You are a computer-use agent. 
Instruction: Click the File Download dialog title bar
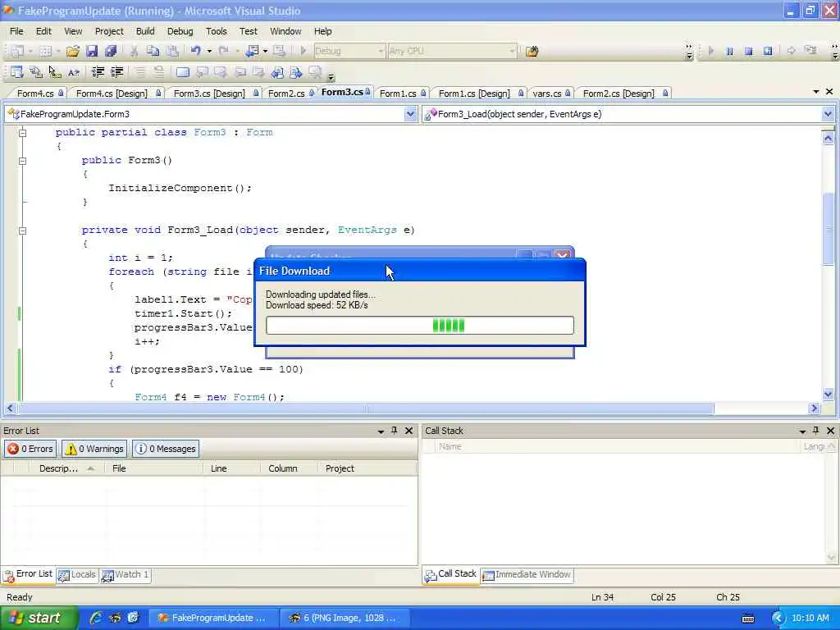point(419,271)
